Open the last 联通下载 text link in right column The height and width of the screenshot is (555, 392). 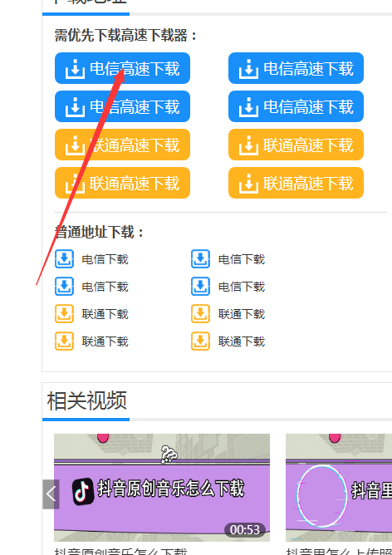tap(242, 341)
